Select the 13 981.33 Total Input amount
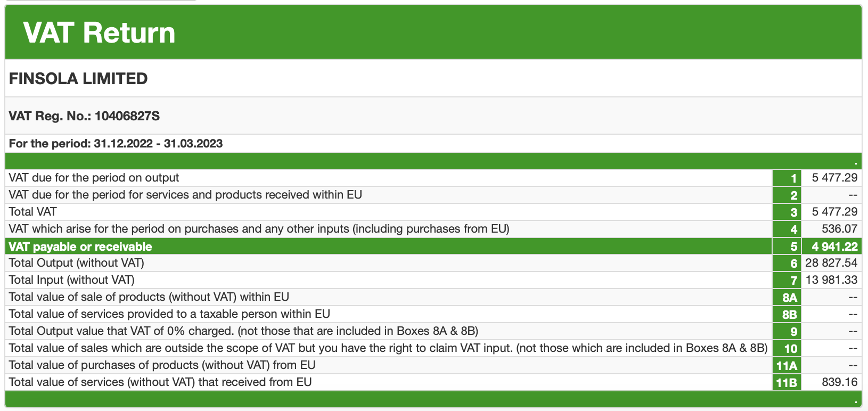 point(831,280)
